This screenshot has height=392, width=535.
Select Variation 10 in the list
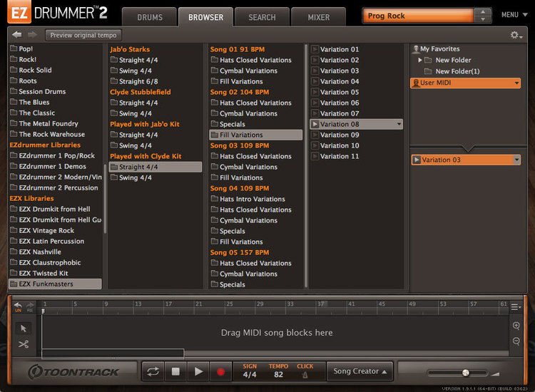point(340,145)
